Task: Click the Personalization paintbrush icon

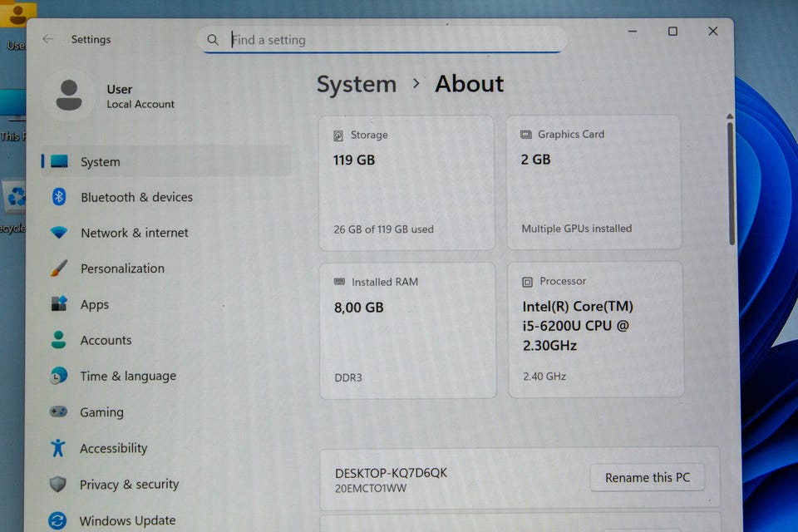Action: pos(58,268)
